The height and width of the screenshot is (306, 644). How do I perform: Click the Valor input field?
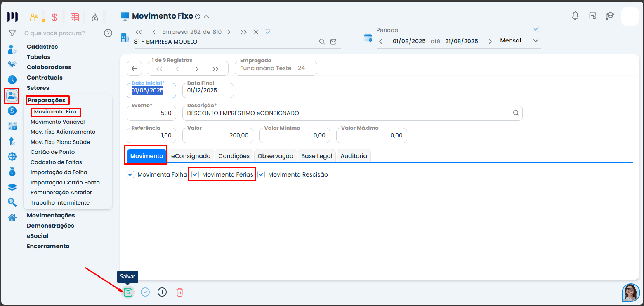point(218,135)
